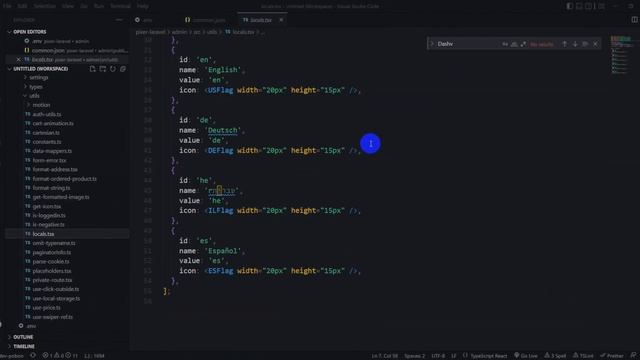
Task: Click Prettier status bar item
Action: 612,356
